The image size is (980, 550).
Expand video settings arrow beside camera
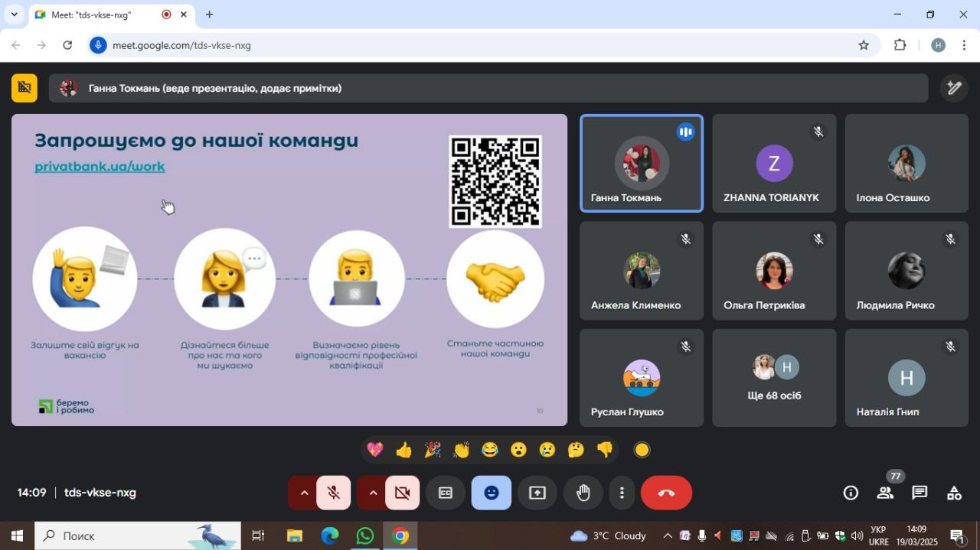pyautogui.click(x=373, y=493)
